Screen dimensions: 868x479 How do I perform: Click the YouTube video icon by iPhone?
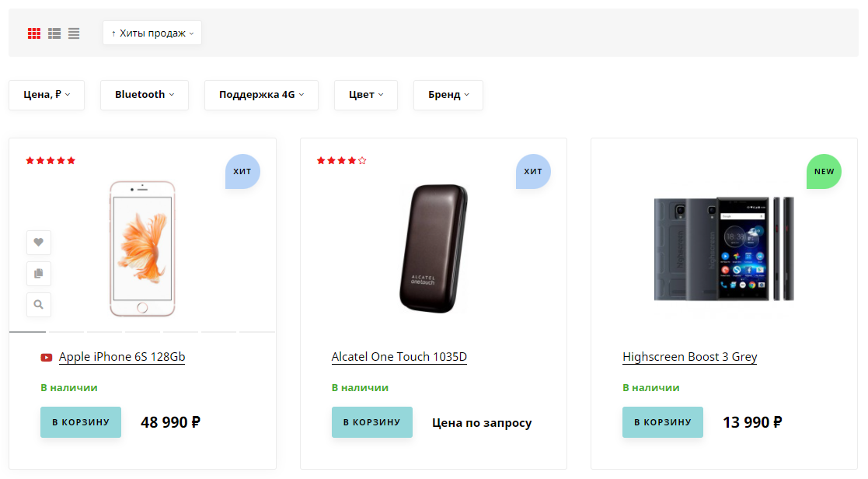(x=47, y=358)
